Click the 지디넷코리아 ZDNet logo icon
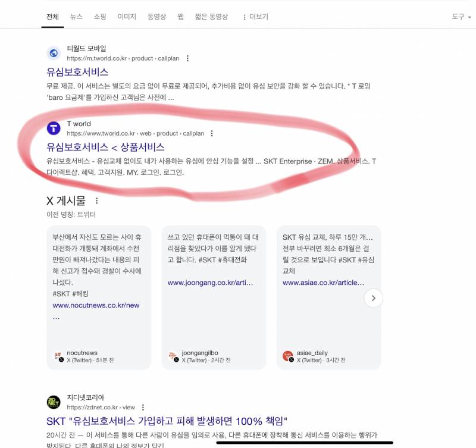Viewport: 476px width, 448px height. point(54,402)
